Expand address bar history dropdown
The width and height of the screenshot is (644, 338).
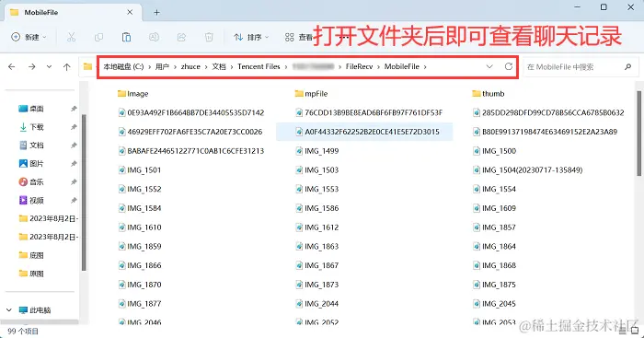coord(489,66)
